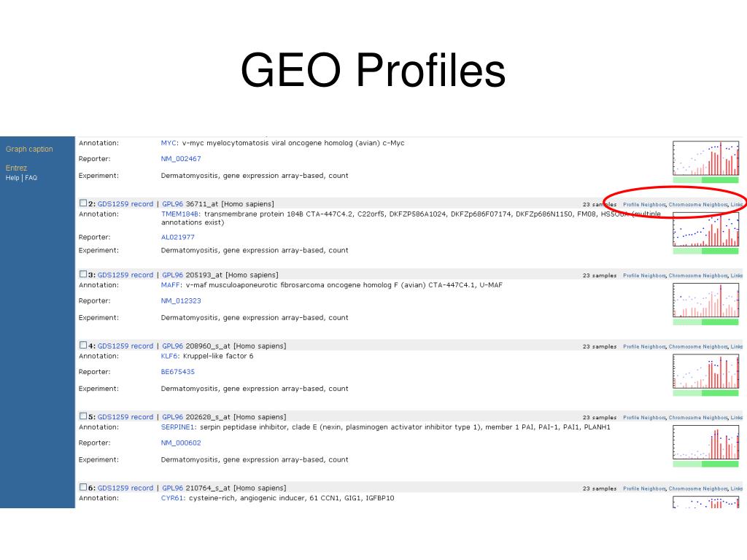Open Graph caption in the sidebar
The height and width of the screenshot is (560, 747).
[29, 149]
